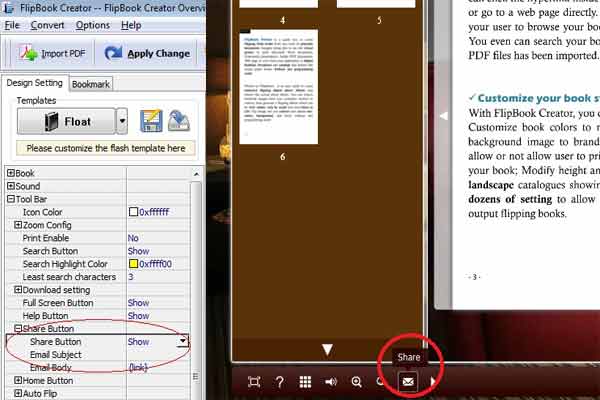Viewport: 600px width, 400px height.
Task: Click the Icon Color white swatch
Action: [x=133, y=212]
